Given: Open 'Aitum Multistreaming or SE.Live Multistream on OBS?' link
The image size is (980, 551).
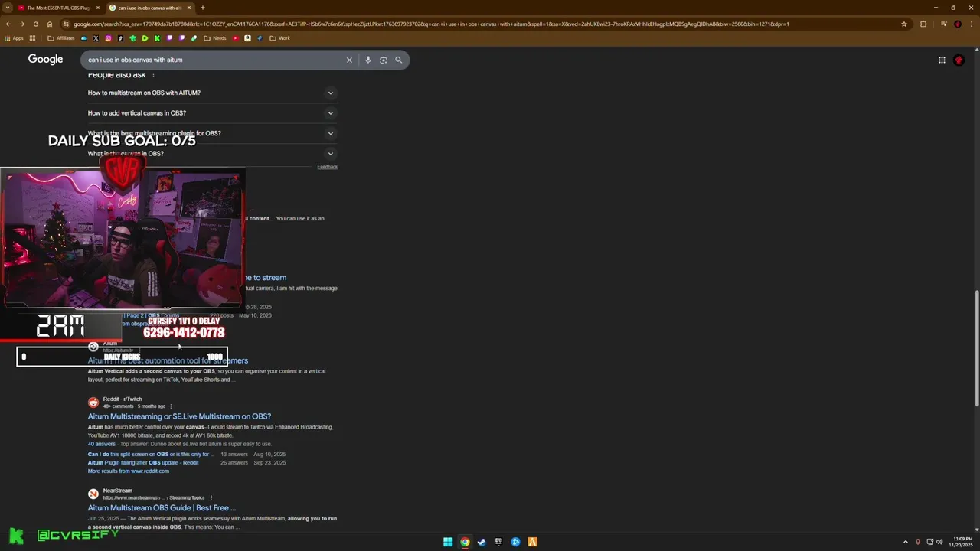Looking at the screenshot, I should pyautogui.click(x=179, y=416).
